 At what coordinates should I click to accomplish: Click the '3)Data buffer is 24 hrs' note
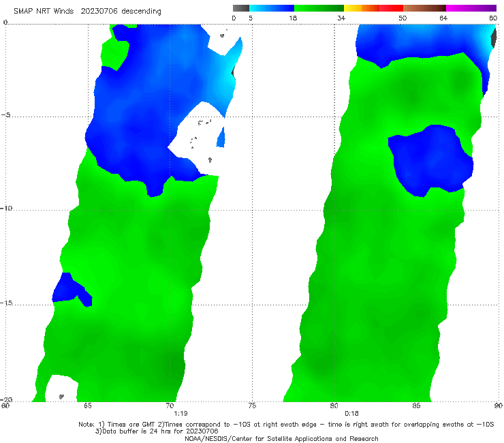pos(157,431)
